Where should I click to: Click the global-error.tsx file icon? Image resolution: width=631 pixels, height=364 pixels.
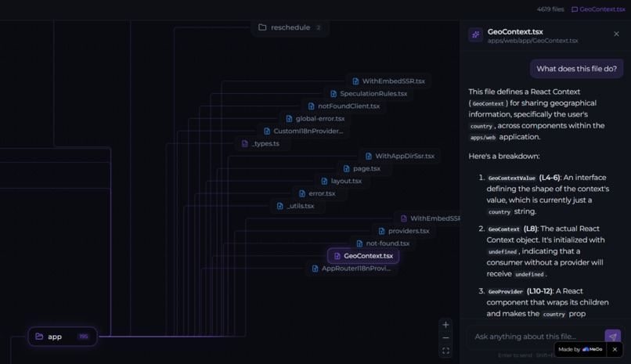point(289,119)
